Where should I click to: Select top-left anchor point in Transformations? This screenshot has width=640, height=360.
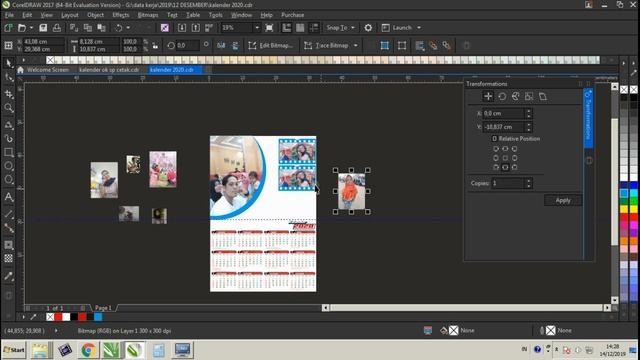pyautogui.click(x=496, y=149)
